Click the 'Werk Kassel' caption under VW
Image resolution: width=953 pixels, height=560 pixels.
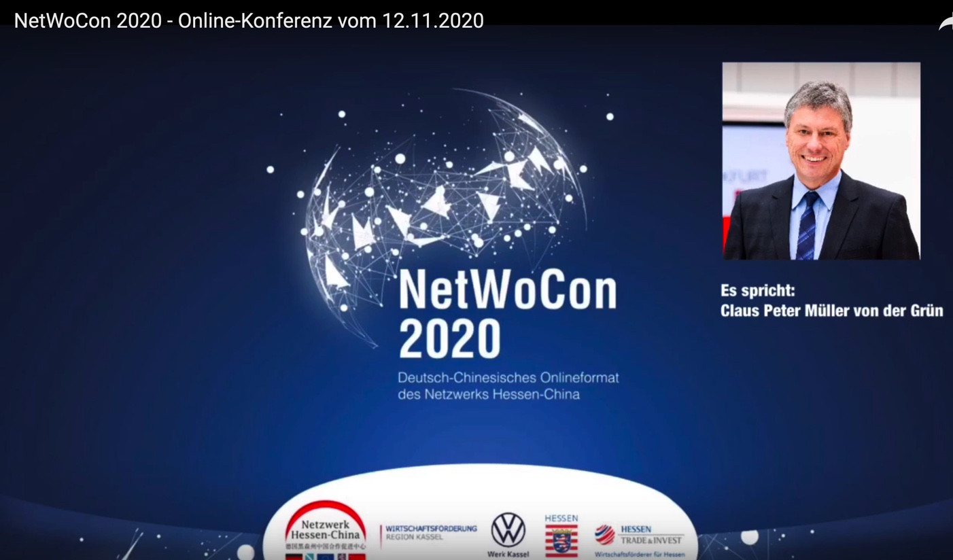508,555
